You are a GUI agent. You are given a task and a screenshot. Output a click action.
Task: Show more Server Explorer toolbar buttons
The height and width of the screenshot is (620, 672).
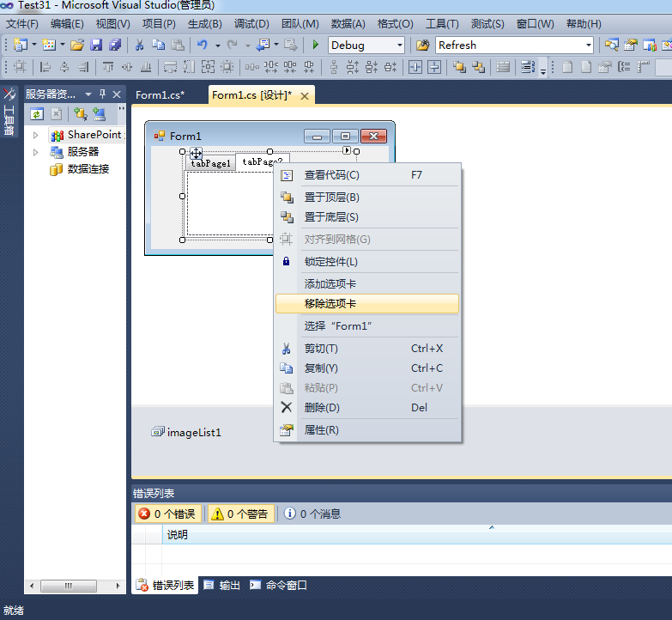[x=122, y=109]
